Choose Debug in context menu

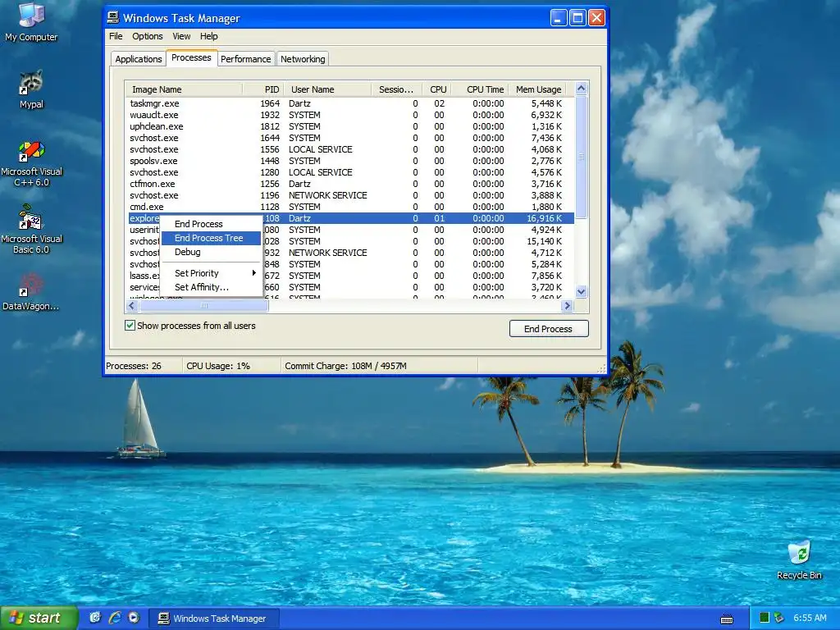[x=211, y=252]
